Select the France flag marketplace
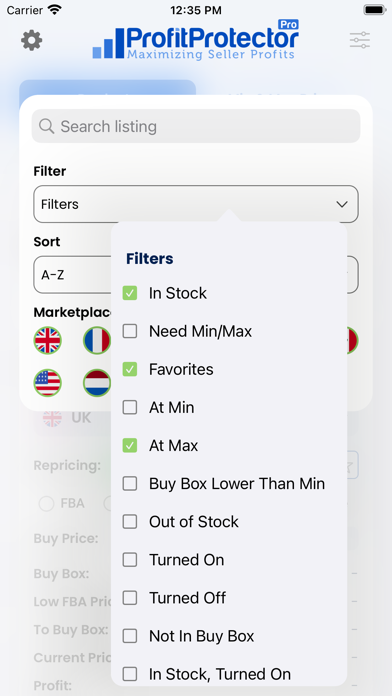 coord(97,340)
